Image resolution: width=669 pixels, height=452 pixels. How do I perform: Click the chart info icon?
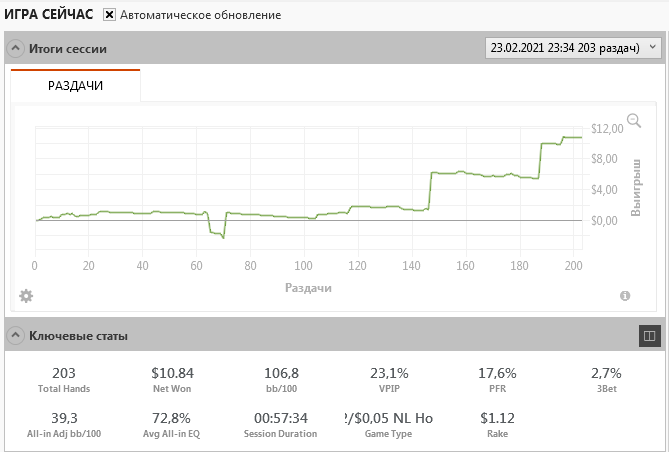[x=625, y=296]
